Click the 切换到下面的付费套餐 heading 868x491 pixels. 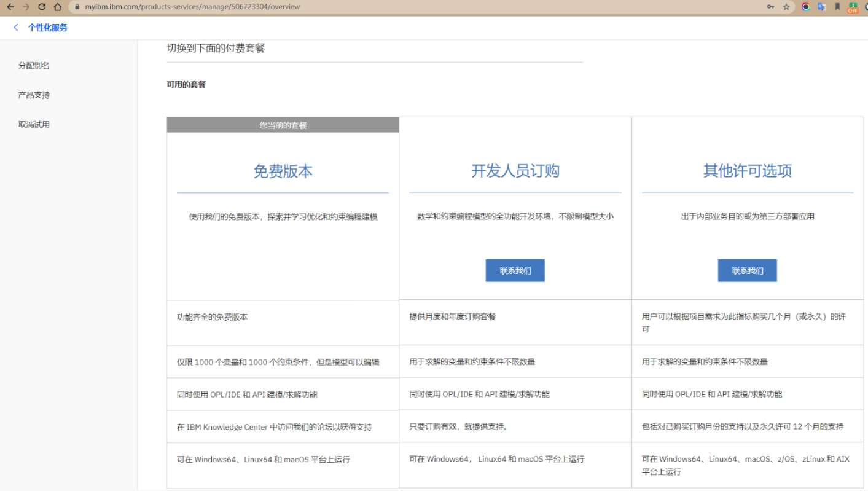[216, 48]
